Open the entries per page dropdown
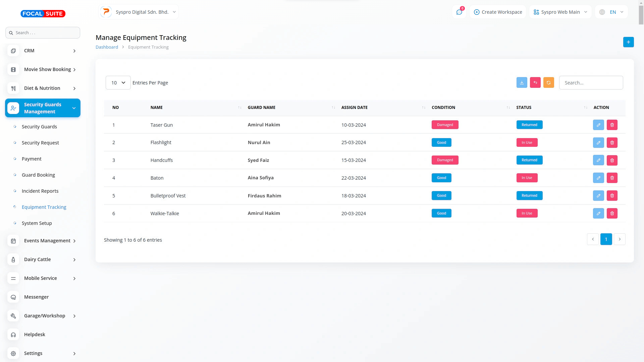The height and width of the screenshot is (362, 644). click(x=118, y=83)
